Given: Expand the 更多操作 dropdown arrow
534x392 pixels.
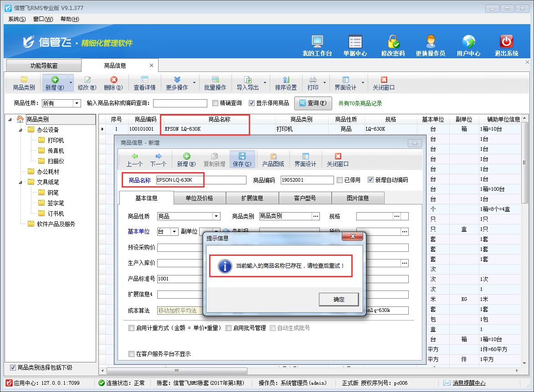Looking at the screenshot, I should coord(195,83).
